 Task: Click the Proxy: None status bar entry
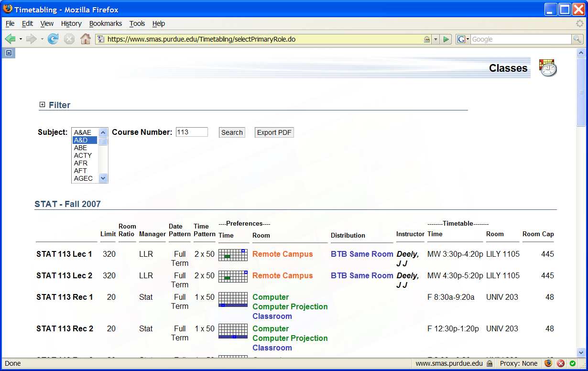pos(519,363)
